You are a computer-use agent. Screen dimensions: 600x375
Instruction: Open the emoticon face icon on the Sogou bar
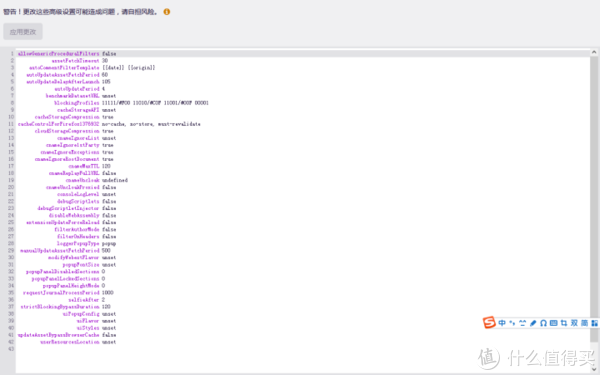click(x=523, y=323)
